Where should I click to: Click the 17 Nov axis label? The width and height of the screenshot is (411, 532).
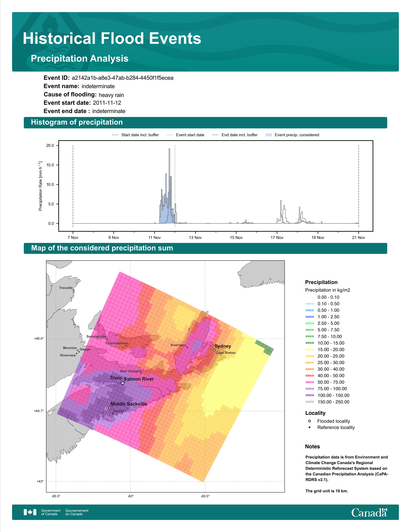point(277,237)
